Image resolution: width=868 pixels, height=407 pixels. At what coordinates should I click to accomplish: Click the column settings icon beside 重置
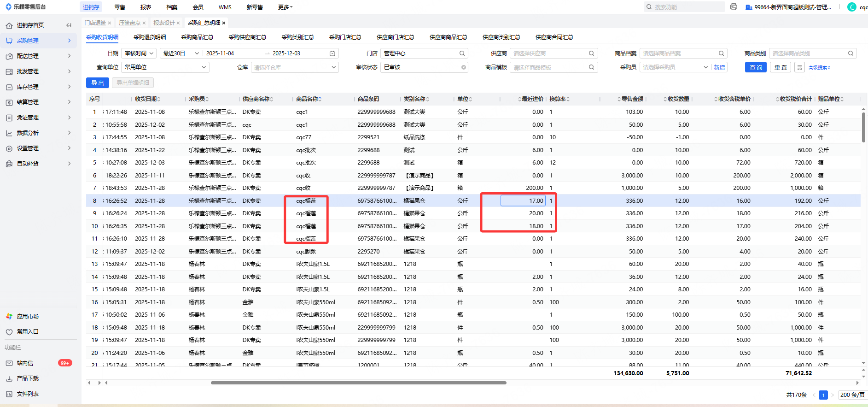(x=800, y=67)
